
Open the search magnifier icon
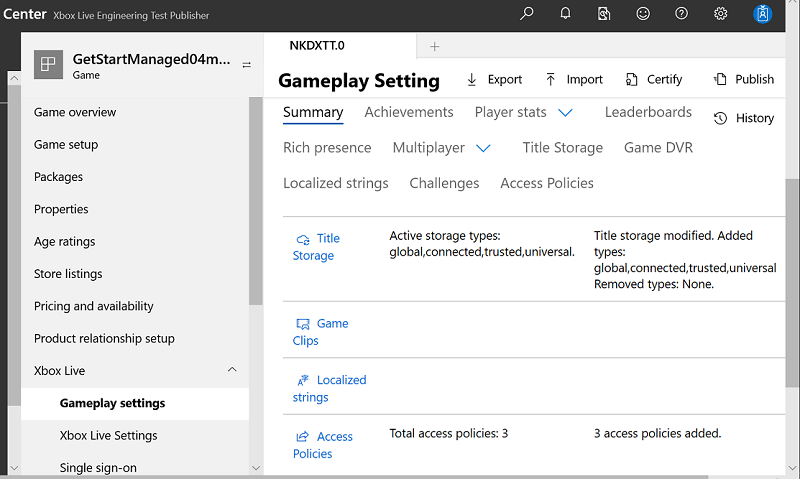[x=527, y=13]
